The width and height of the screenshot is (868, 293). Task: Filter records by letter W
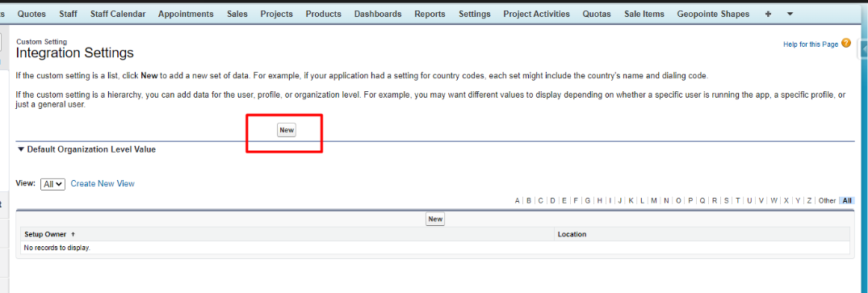[774, 200]
